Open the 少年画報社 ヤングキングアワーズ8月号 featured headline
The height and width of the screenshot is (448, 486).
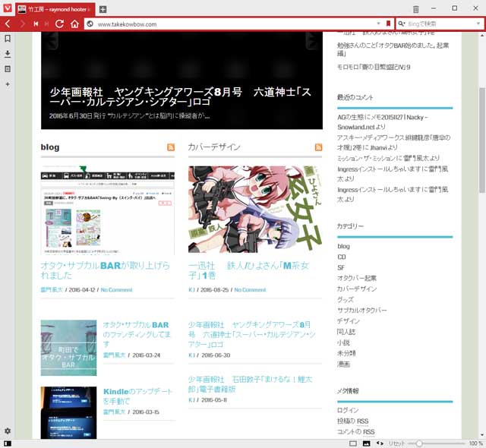click(181, 96)
